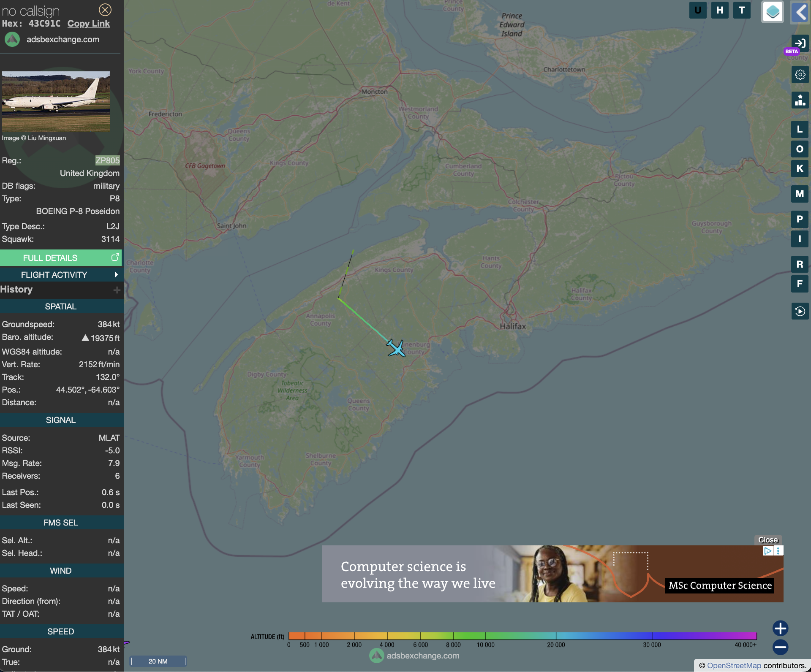
Task: Toggle I button on right panel
Action: (800, 239)
